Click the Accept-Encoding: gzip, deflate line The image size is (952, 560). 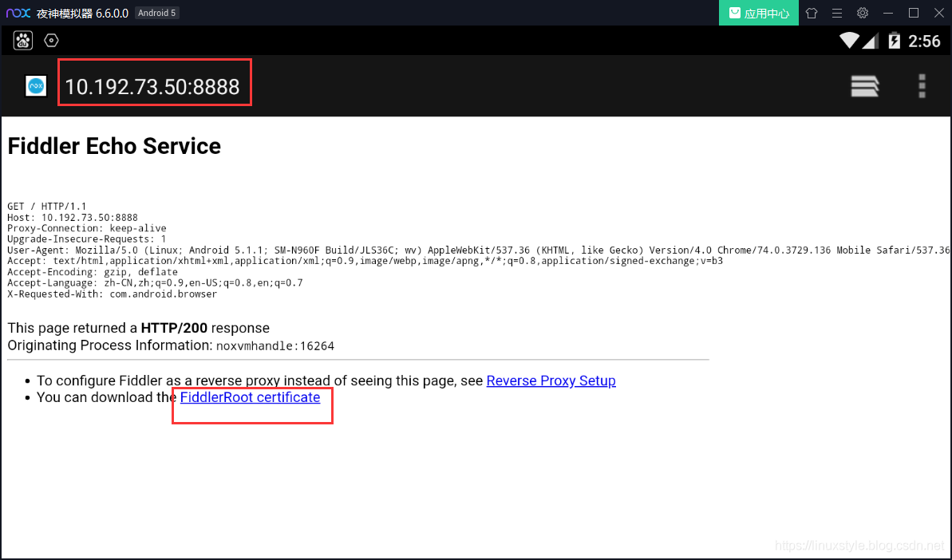[x=93, y=272]
